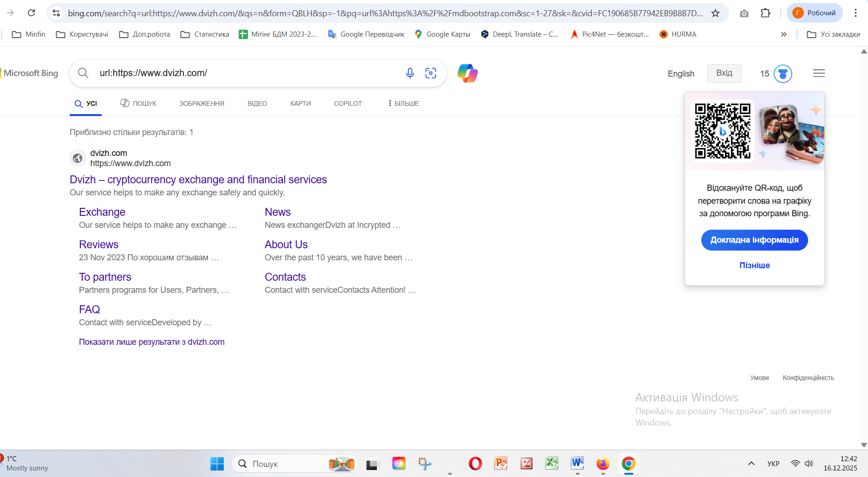This screenshot has height=477, width=868.
Task: Open the Умови footer link
Action: click(759, 378)
